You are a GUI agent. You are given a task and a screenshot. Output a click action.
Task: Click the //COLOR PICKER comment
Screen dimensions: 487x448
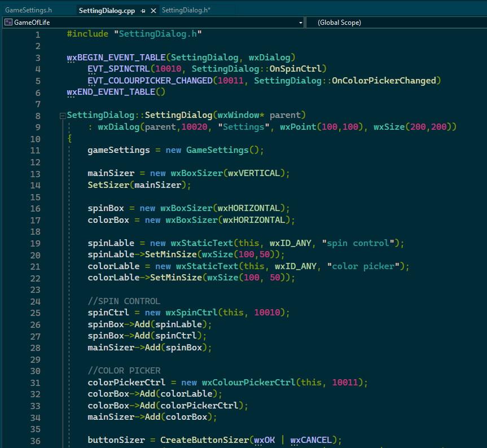[x=124, y=371]
